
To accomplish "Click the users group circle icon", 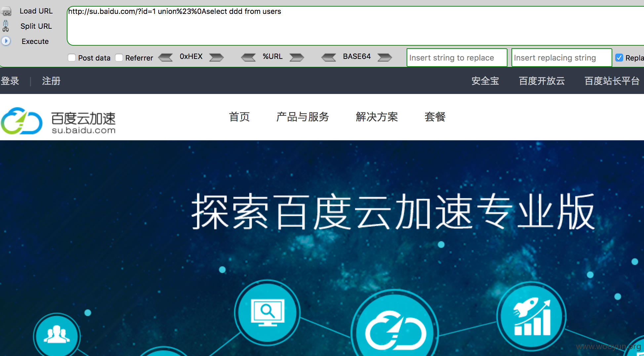I will point(57,334).
